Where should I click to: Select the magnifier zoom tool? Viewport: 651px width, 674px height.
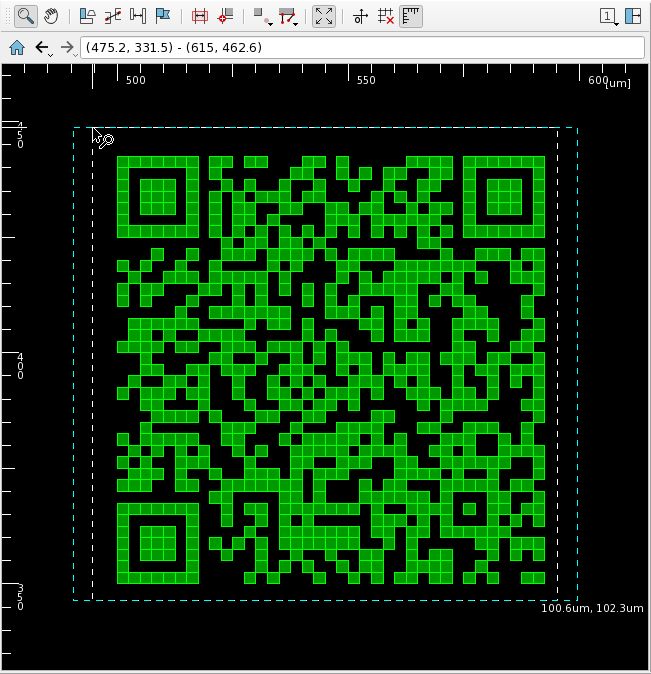point(26,17)
